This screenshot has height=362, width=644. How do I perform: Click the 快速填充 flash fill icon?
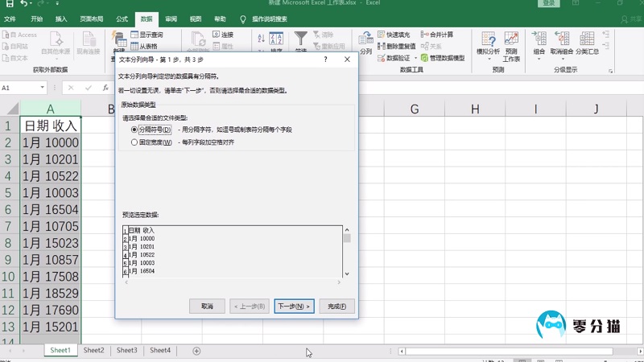point(382,35)
